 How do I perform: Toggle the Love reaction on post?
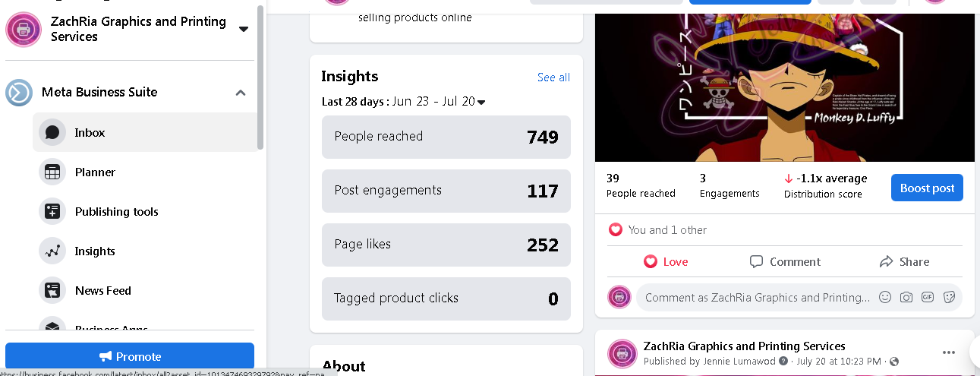(x=666, y=262)
